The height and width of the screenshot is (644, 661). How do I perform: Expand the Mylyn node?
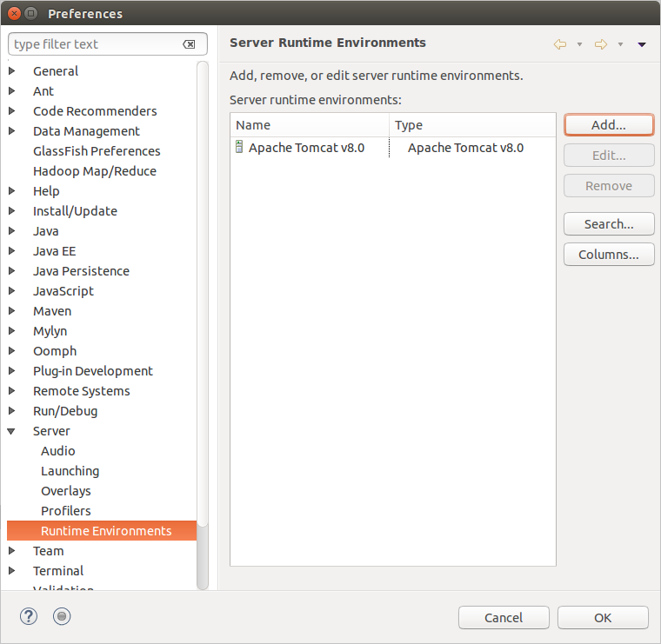[12, 330]
